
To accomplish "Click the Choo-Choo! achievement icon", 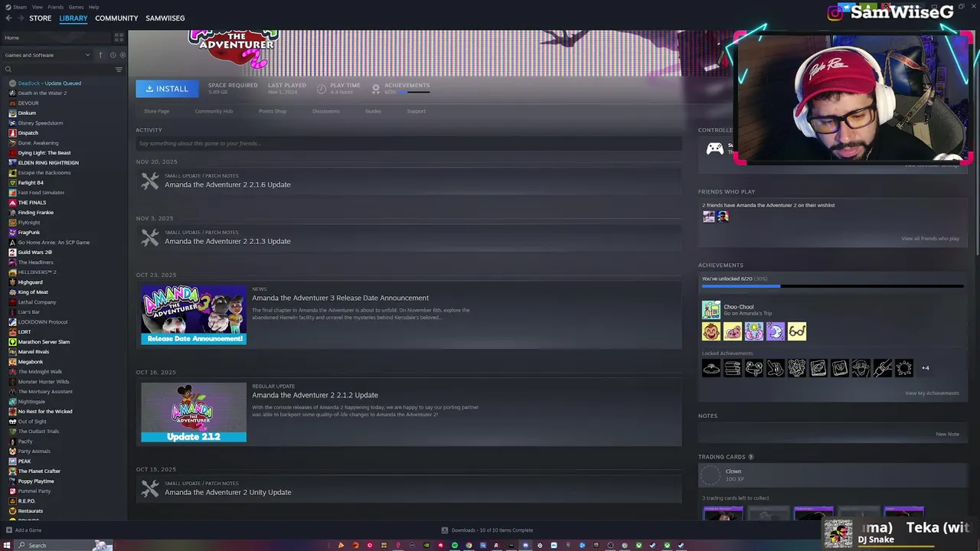I will [711, 310].
